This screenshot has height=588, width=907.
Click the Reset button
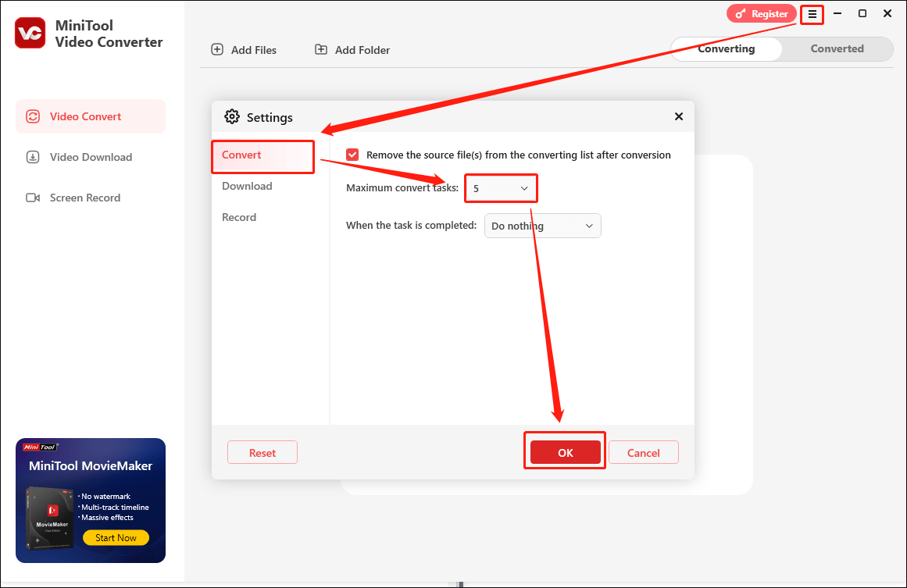262,453
